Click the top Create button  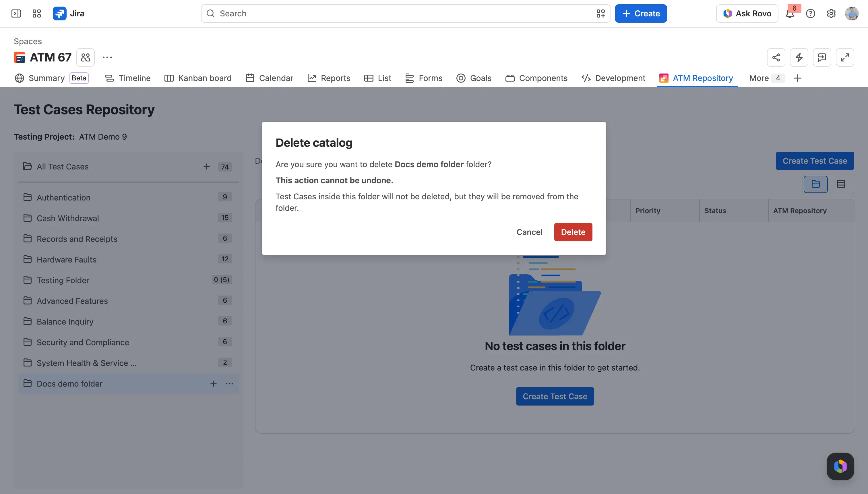641,13
